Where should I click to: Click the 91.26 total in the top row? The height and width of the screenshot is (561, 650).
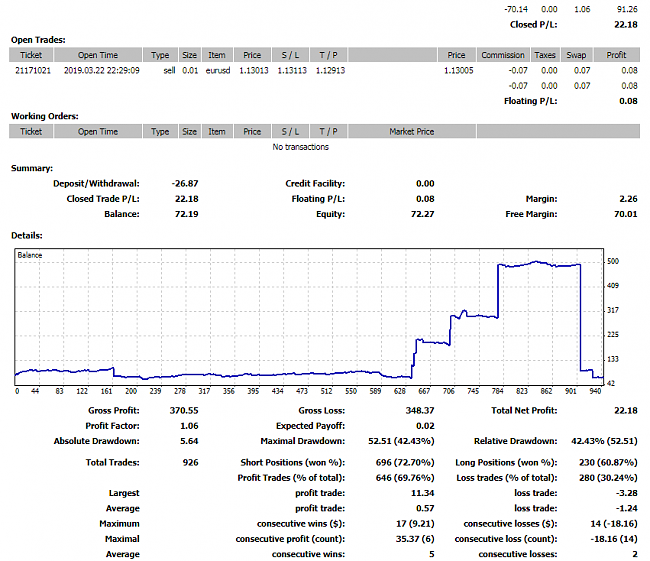coord(627,9)
